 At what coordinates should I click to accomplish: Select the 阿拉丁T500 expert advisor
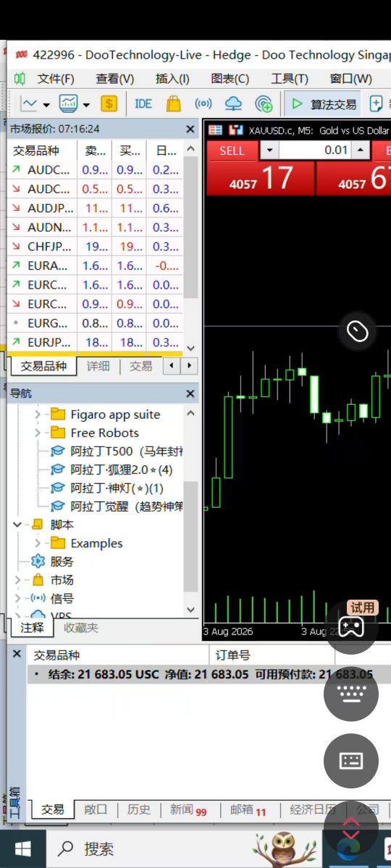[116, 451]
